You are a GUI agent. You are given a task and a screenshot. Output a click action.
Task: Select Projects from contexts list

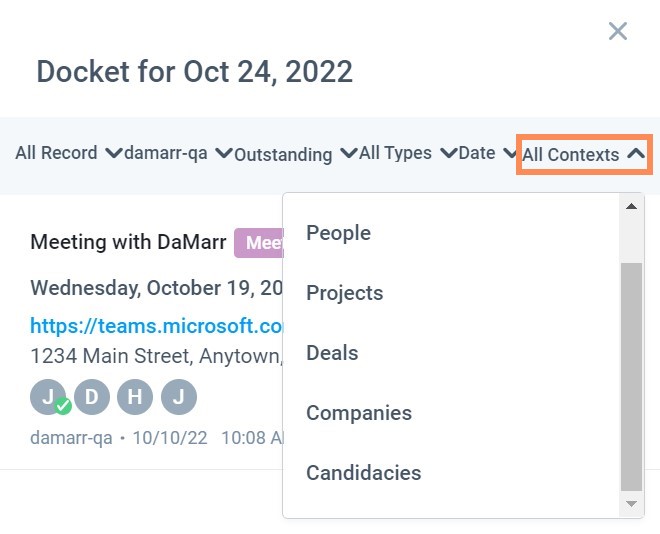345,293
